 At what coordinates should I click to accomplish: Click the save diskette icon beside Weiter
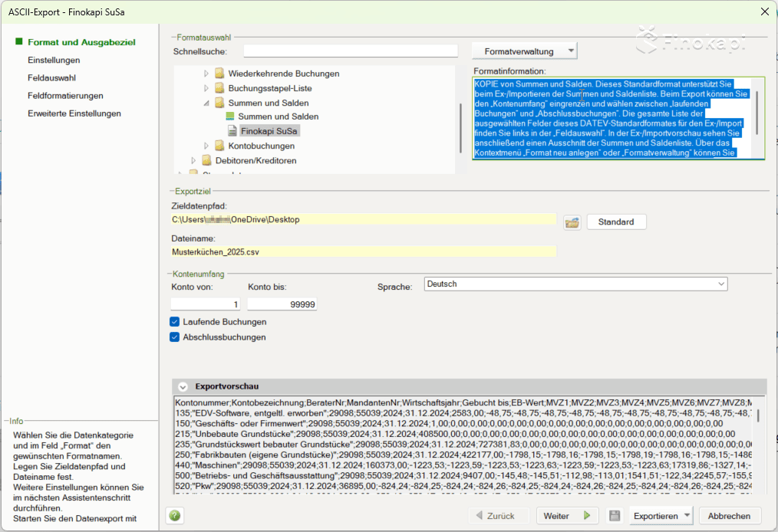[615, 516]
